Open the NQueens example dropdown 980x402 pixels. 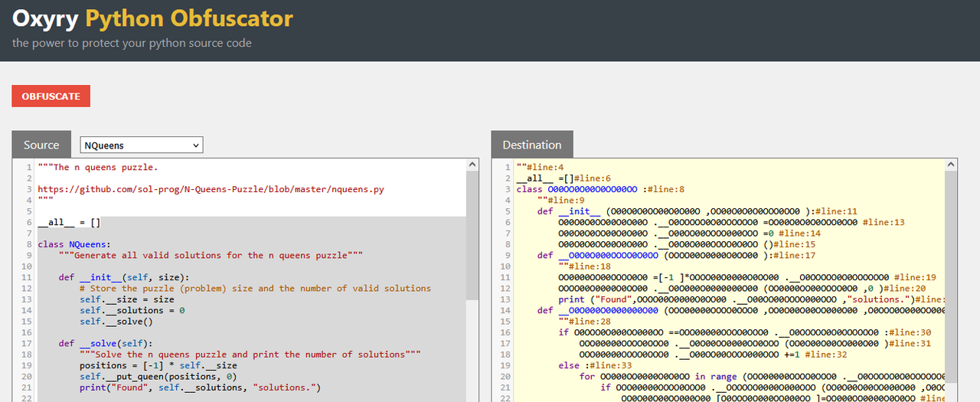[142, 145]
